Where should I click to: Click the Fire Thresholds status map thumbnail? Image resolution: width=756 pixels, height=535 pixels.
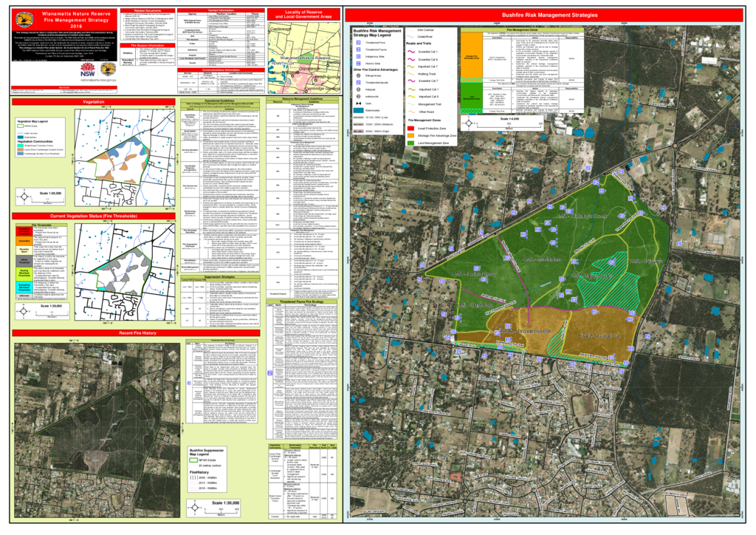click(124, 272)
